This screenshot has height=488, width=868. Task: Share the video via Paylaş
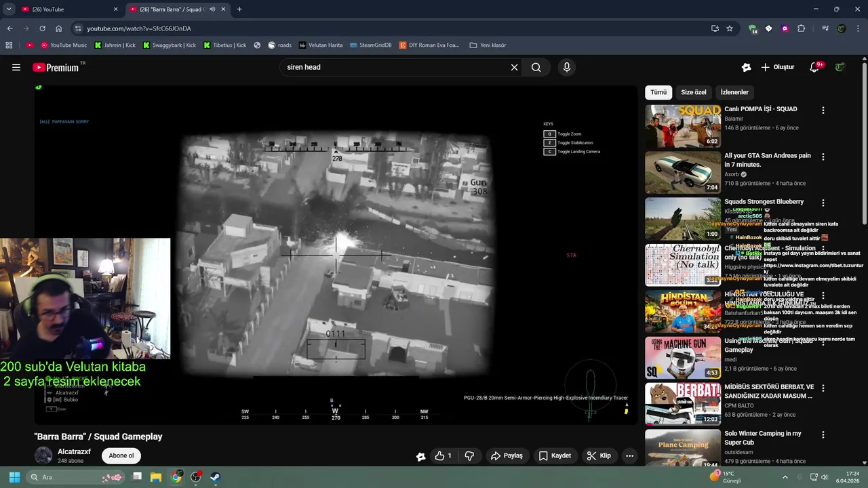507,455
